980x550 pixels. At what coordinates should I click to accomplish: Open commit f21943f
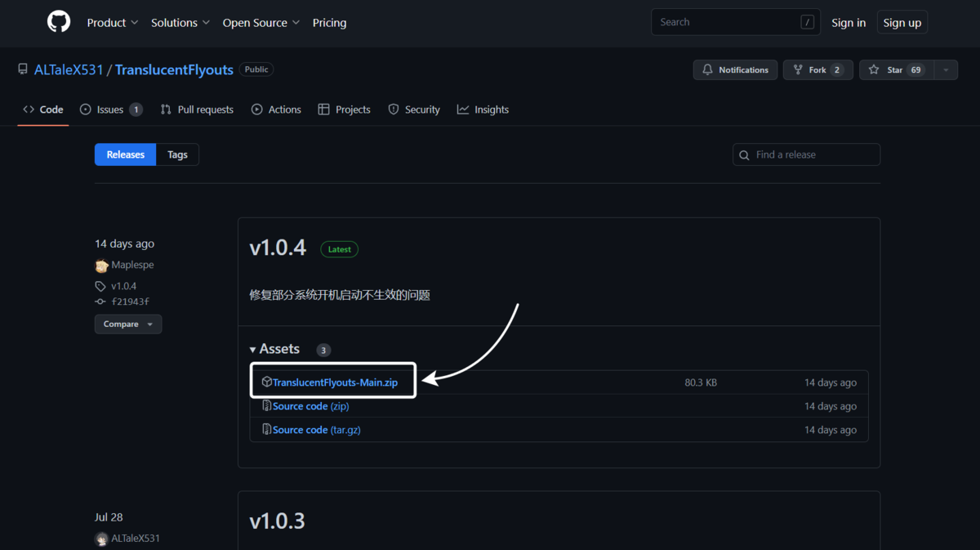pos(130,302)
